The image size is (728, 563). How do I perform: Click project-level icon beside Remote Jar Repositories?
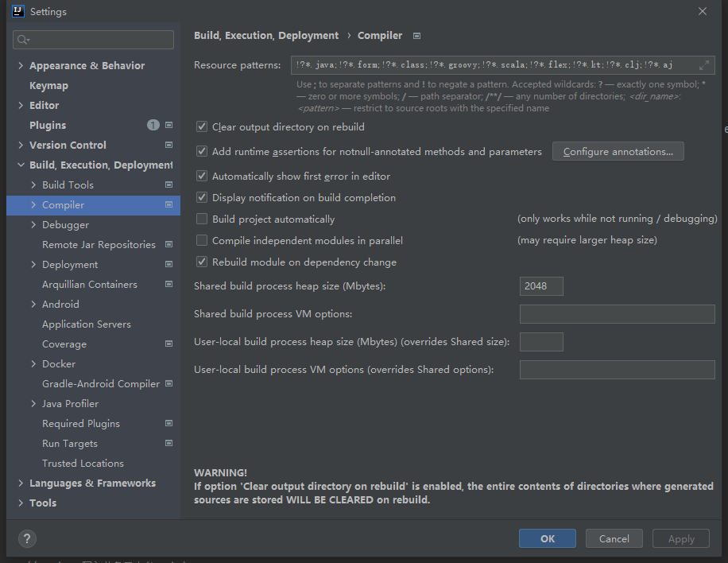click(x=169, y=244)
